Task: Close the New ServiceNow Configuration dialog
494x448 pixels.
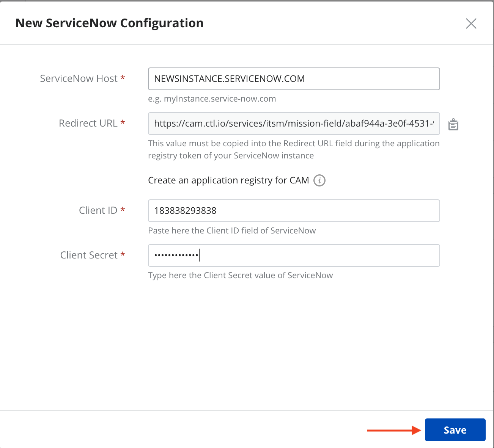Action: pos(471,23)
